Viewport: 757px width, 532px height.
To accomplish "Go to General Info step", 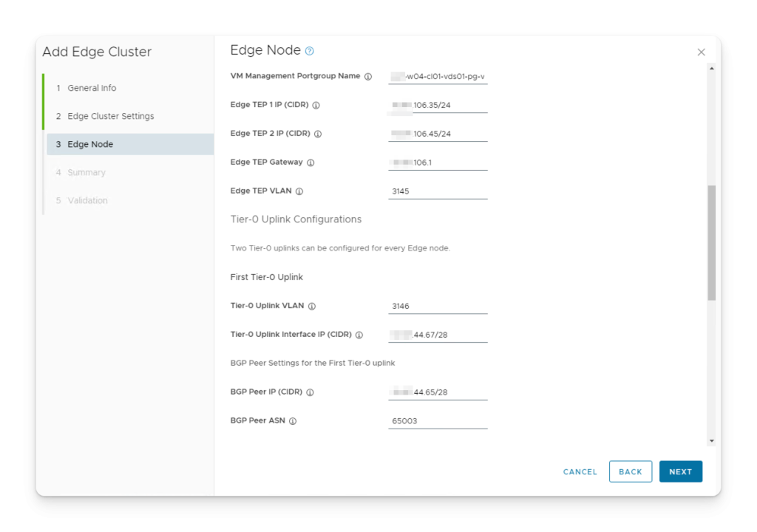I will coord(92,88).
